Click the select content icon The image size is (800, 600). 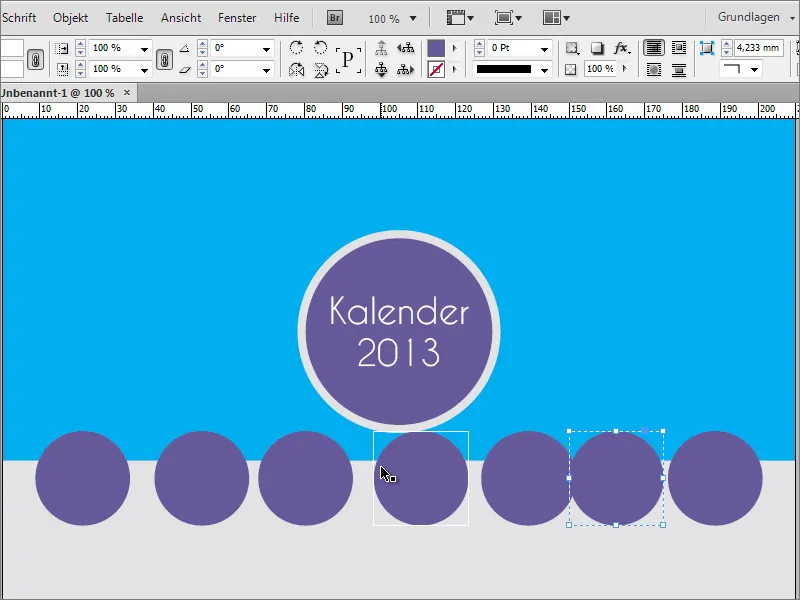coord(381,69)
